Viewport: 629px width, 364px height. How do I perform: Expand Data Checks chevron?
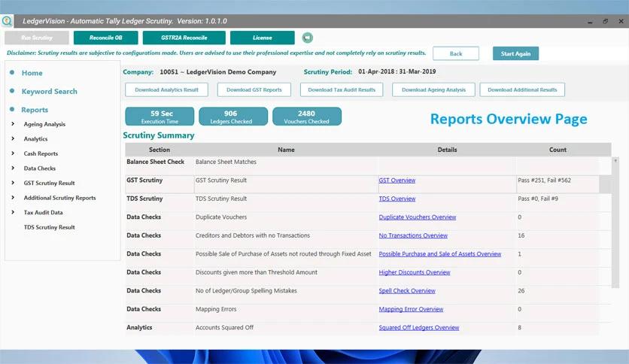click(13, 168)
